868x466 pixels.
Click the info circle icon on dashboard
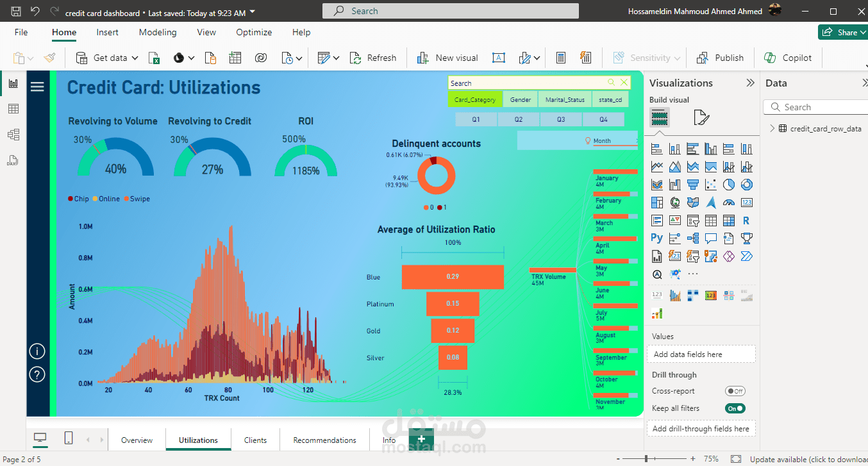pyautogui.click(x=37, y=351)
